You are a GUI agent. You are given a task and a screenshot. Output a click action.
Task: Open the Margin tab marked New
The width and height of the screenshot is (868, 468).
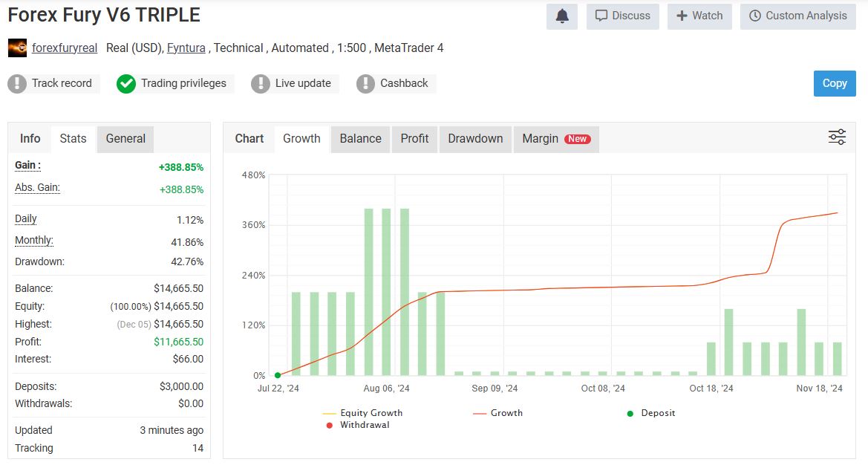[555, 139]
